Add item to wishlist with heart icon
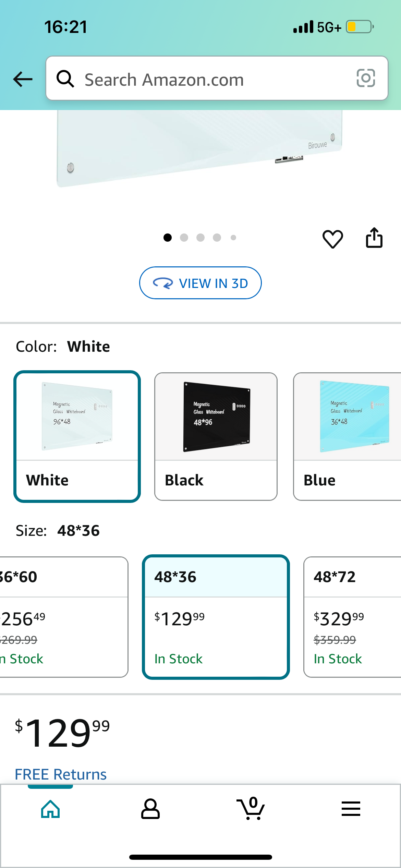This screenshot has width=401, height=868. click(332, 239)
